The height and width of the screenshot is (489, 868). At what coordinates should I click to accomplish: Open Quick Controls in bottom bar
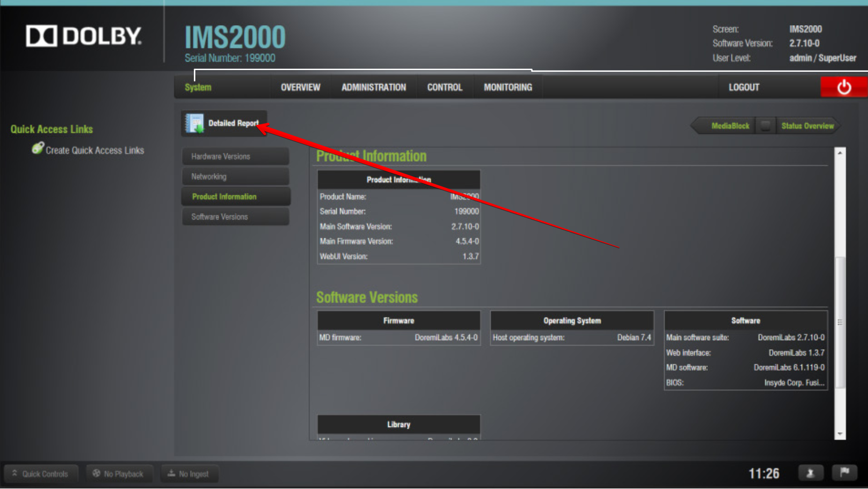point(41,473)
